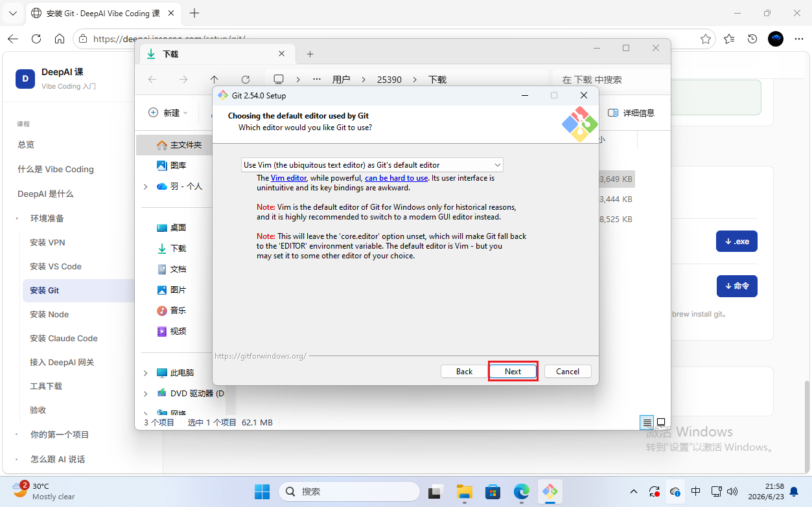Open 工具下载 lesson

coord(46,386)
